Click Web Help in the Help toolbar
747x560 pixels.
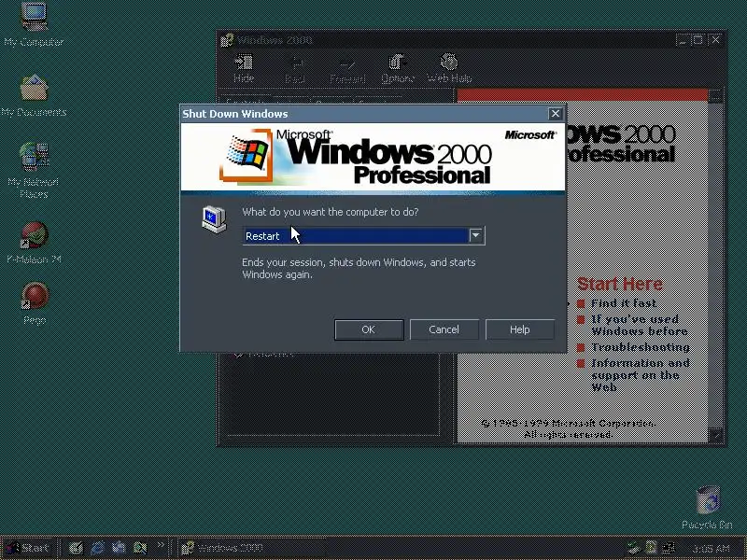point(449,69)
